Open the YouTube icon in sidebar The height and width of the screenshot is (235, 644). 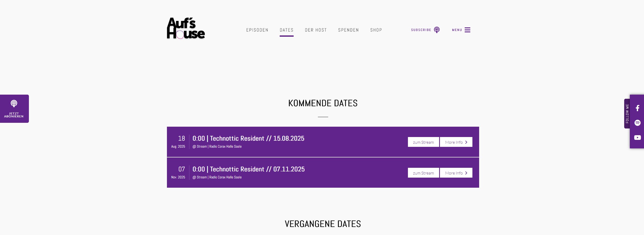pos(637,138)
